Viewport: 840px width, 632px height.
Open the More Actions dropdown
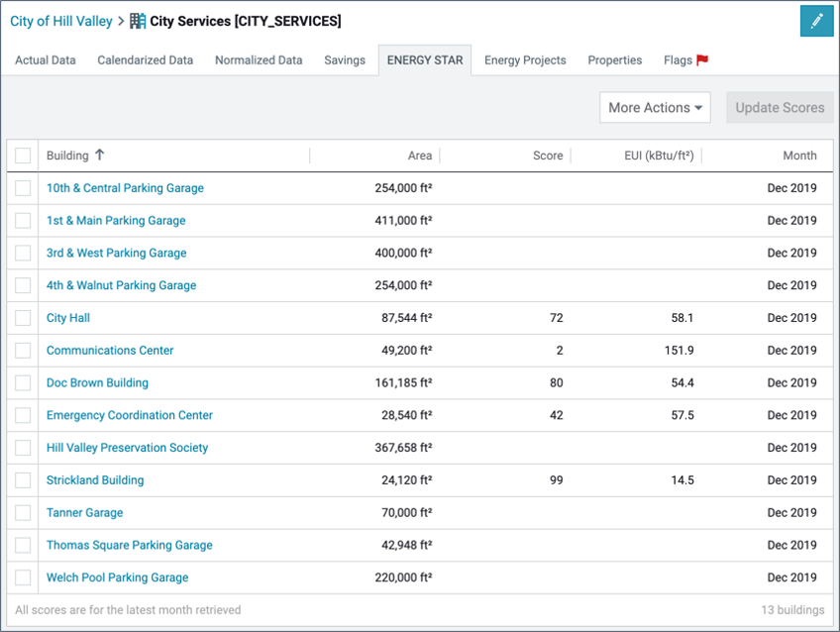pos(655,108)
